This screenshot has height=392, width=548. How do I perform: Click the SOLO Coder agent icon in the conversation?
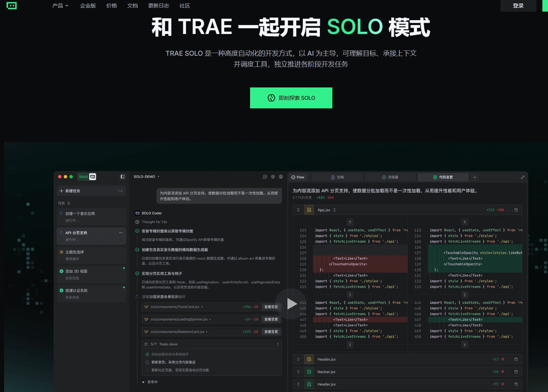point(137,213)
